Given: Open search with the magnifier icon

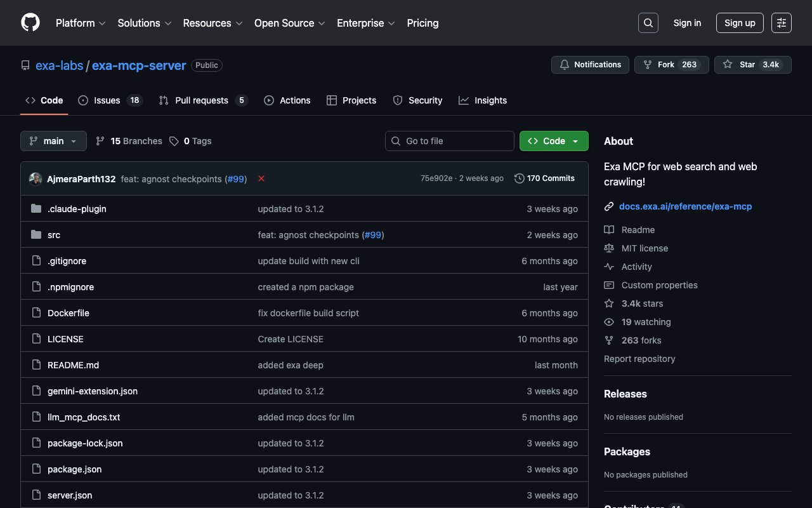Looking at the screenshot, I should 648,23.
